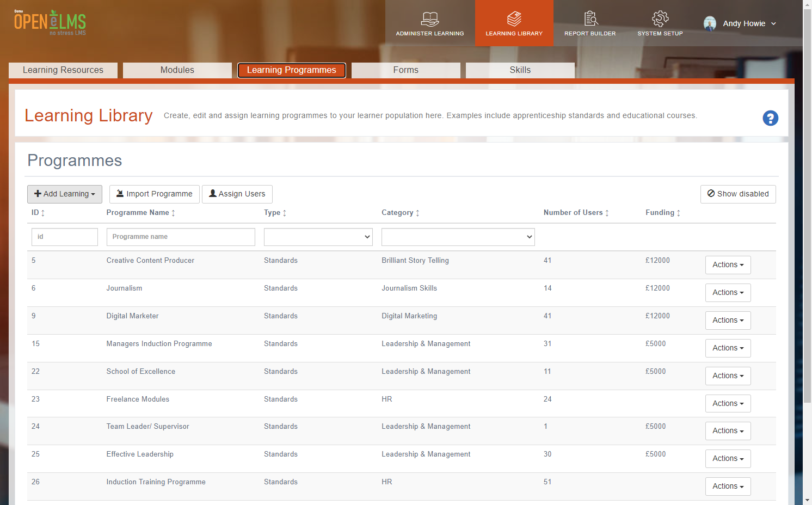This screenshot has width=812, height=505.
Task: Click the blue help question mark icon
Action: 770,118
